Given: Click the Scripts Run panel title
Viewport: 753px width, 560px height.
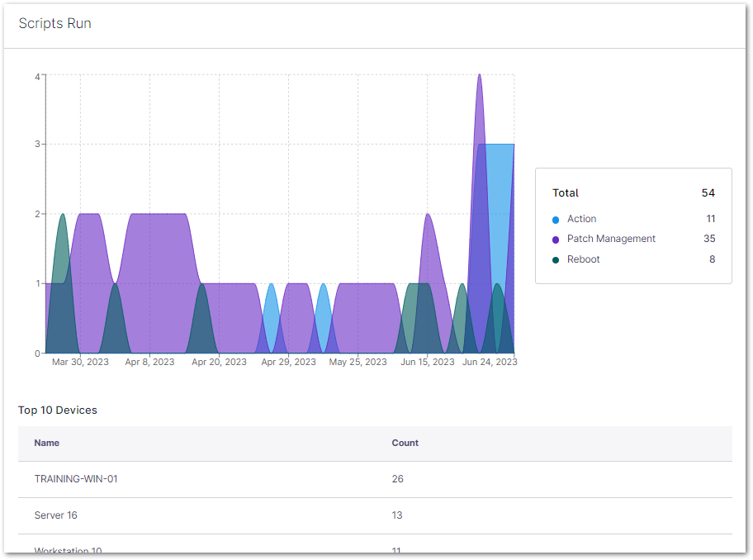Looking at the screenshot, I should 55,24.
